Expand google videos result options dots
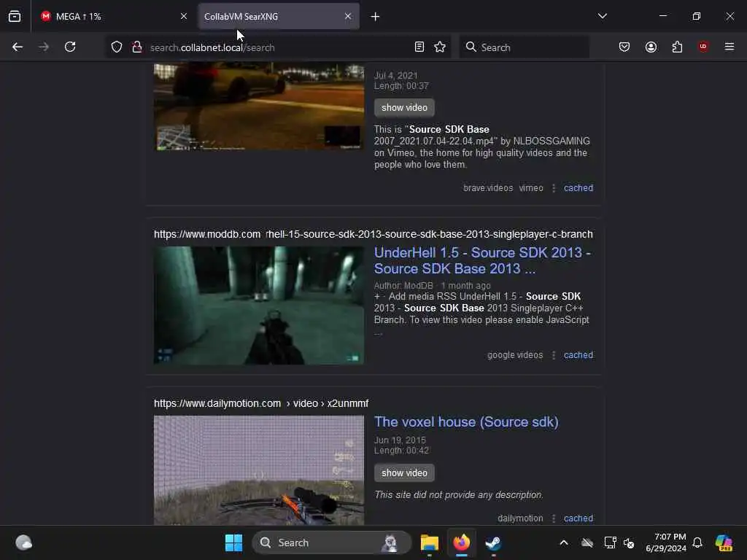Viewport: 747px width, 560px height. click(554, 355)
